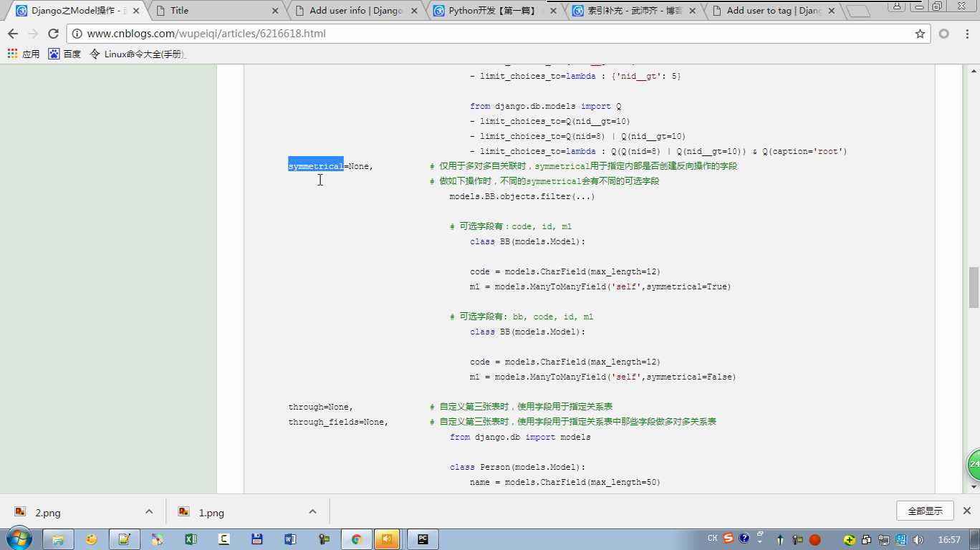Open the Windows Start menu
The height and width of the screenshot is (550, 980).
(19, 539)
